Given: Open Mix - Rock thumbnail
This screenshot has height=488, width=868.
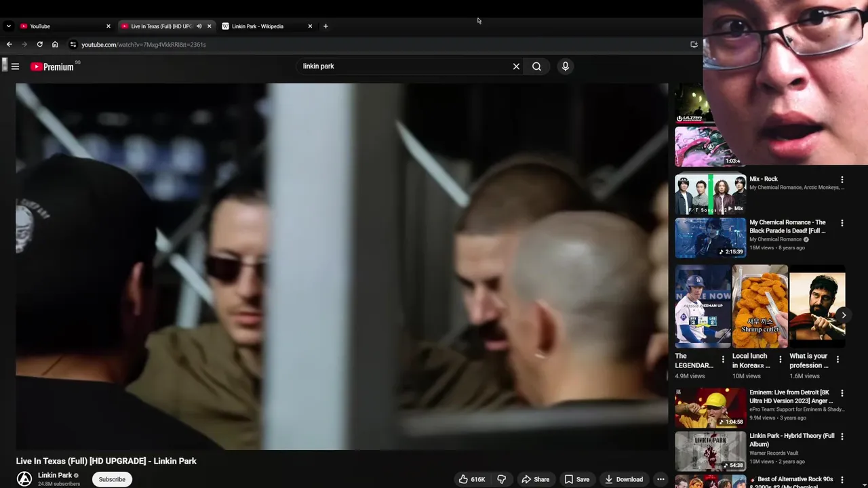Looking at the screenshot, I should pos(710,195).
